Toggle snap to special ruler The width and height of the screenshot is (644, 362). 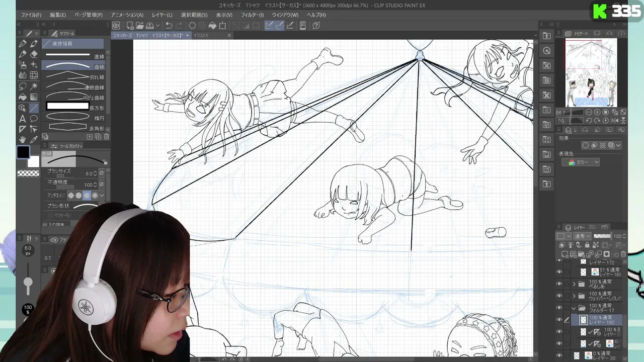[x=280, y=26]
